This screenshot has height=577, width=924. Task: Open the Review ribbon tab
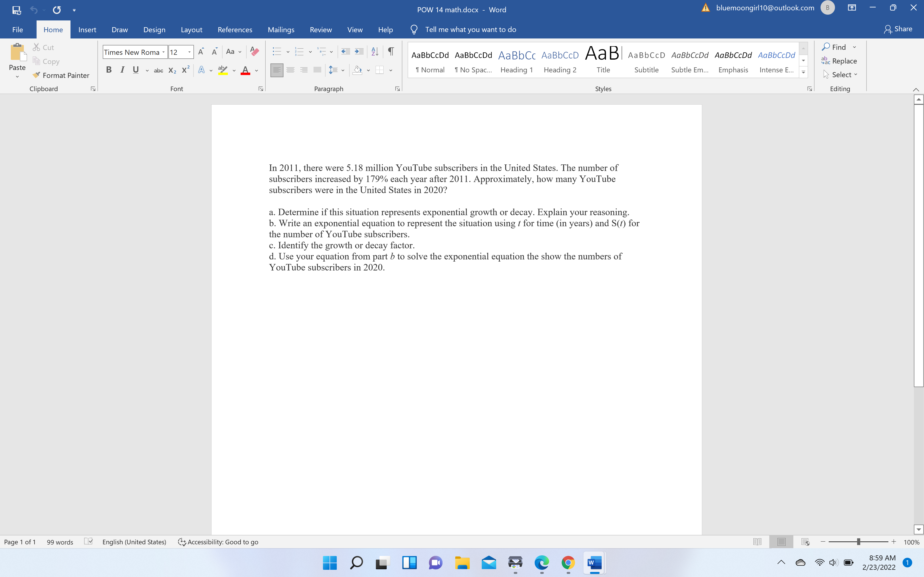tap(321, 29)
